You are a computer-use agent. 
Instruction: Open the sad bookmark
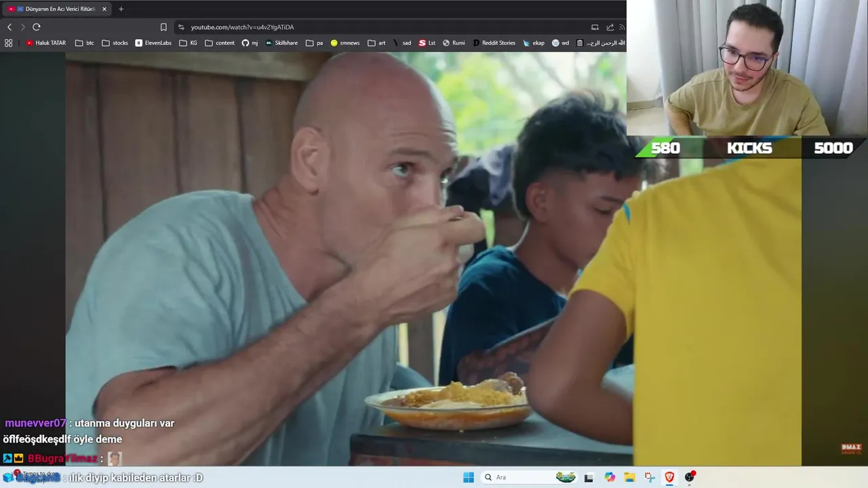(x=402, y=43)
